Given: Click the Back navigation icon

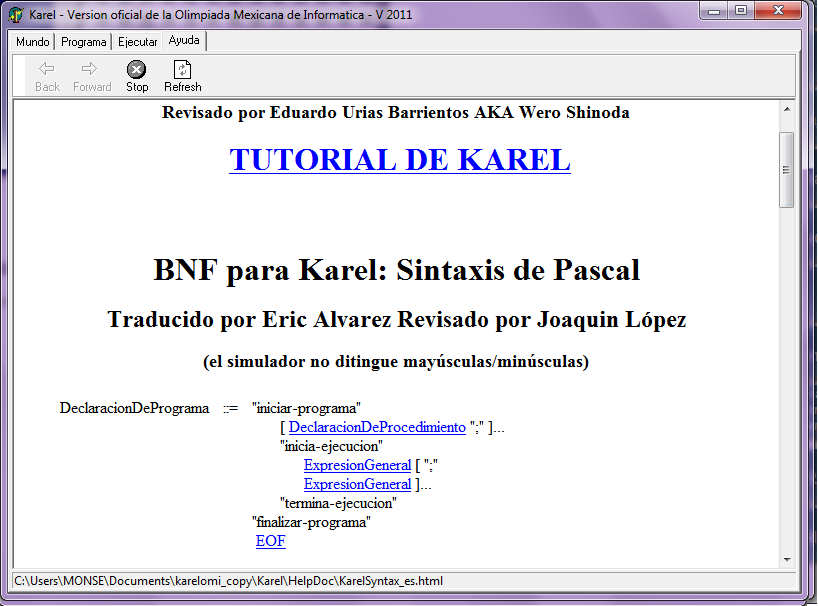Looking at the screenshot, I should 46,74.
